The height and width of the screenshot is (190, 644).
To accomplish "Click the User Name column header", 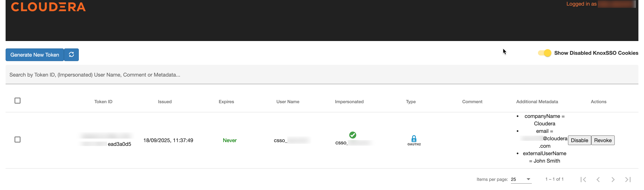I will point(288,102).
